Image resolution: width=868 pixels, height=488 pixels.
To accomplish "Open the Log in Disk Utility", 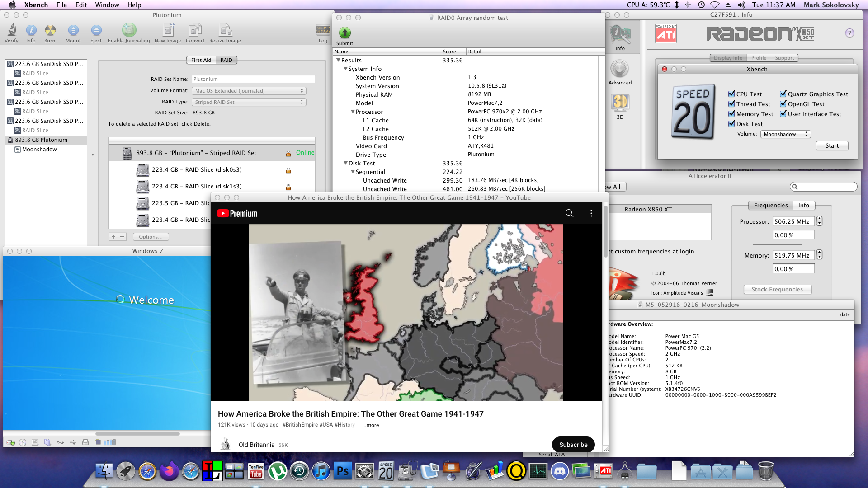I will tap(323, 30).
